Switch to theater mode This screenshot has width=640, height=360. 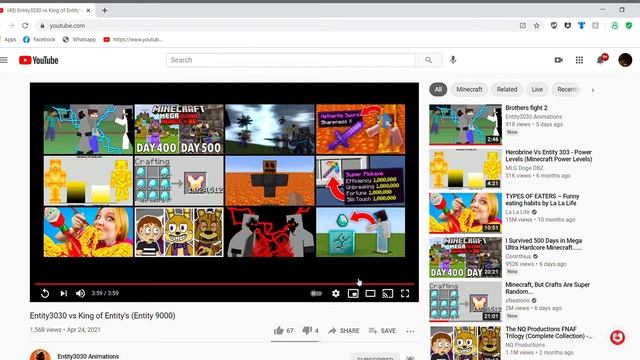pyautogui.click(x=370, y=293)
